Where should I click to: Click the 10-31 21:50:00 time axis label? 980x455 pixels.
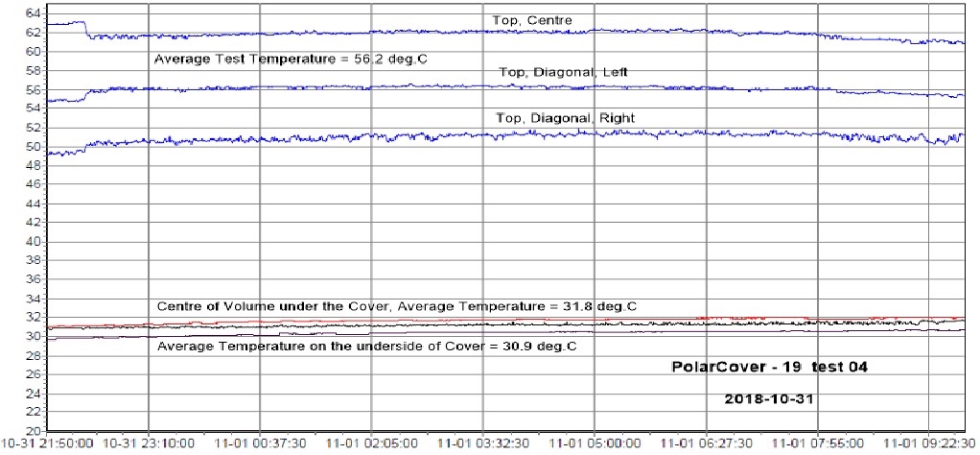[48, 445]
